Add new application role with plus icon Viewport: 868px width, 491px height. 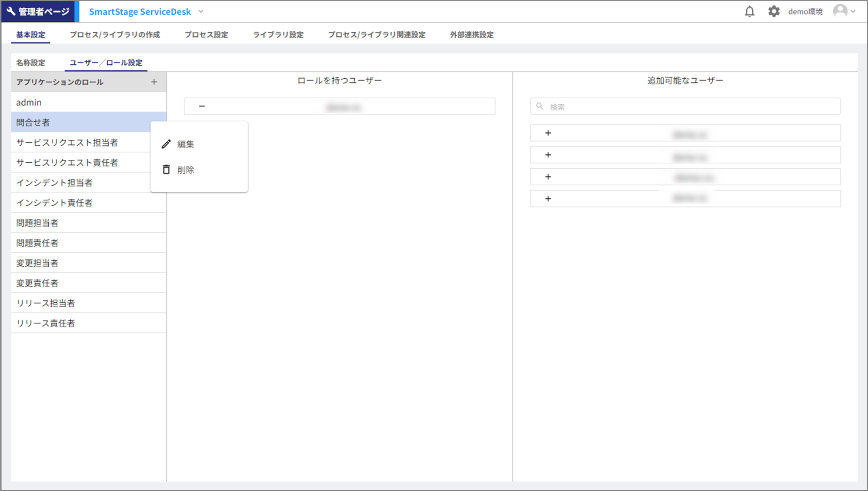[x=154, y=82]
